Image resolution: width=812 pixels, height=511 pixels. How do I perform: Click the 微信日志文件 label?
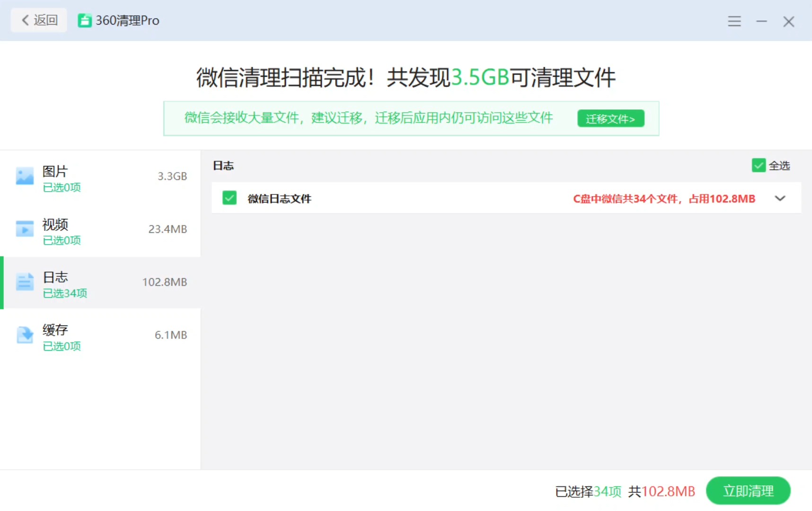tap(279, 199)
